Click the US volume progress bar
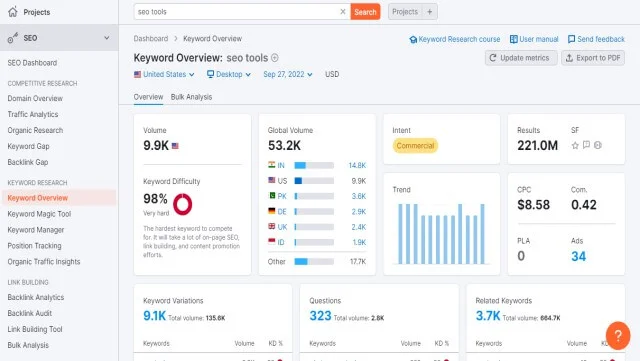 (314, 181)
